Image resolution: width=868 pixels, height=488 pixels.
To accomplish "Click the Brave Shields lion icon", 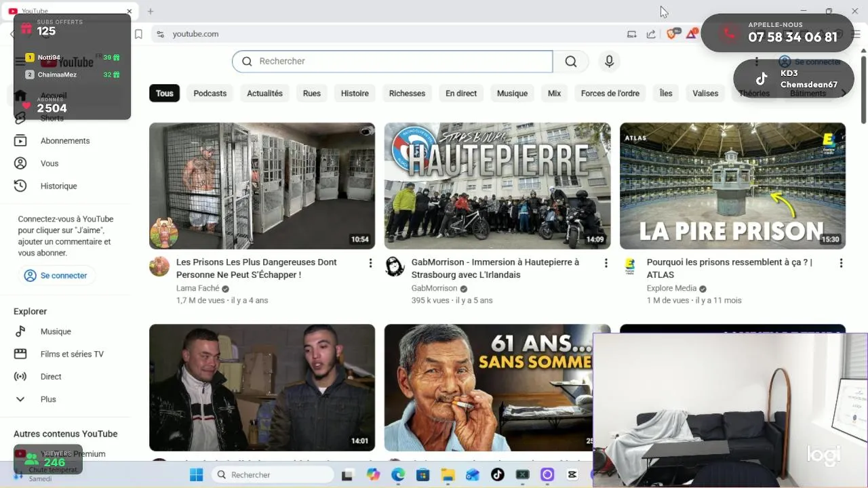I will pyautogui.click(x=672, y=34).
